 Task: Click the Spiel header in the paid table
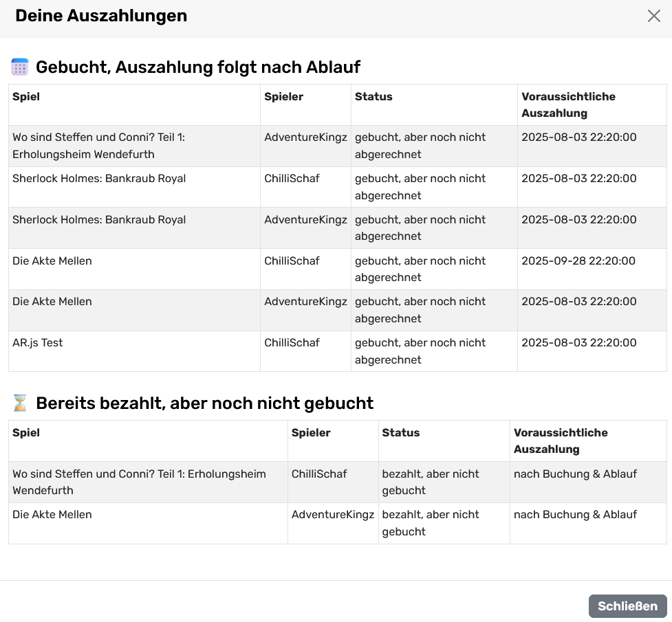click(x=26, y=433)
